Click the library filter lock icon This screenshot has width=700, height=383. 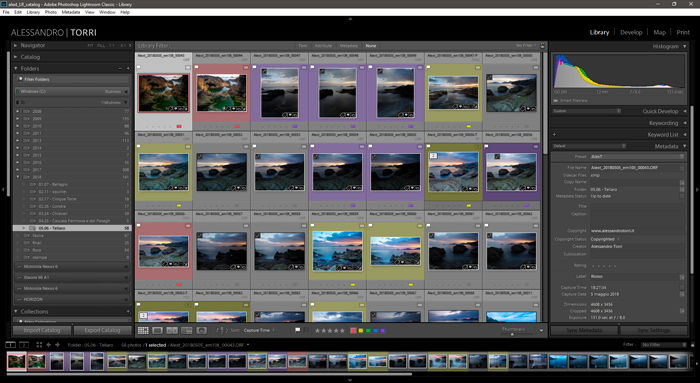pyautogui.click(x=542, y=46)
